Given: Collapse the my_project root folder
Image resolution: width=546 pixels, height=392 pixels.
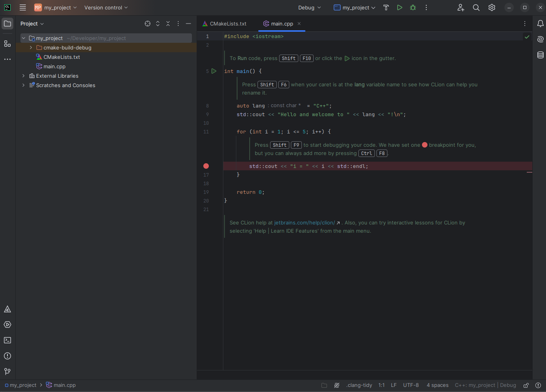Looking at the screenshot, I should (24, 38).
